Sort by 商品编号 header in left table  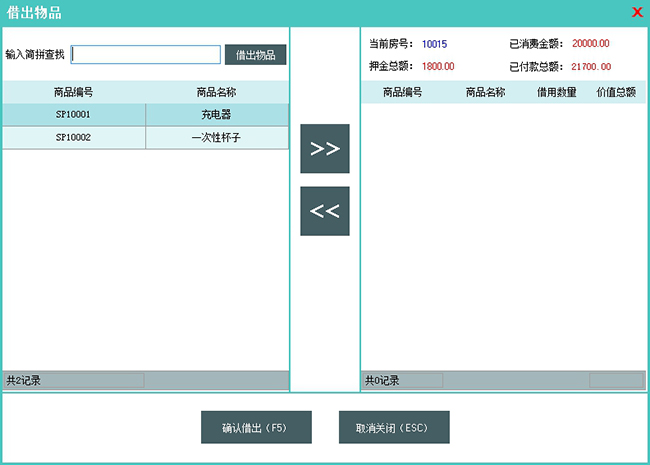pos(74,92)
